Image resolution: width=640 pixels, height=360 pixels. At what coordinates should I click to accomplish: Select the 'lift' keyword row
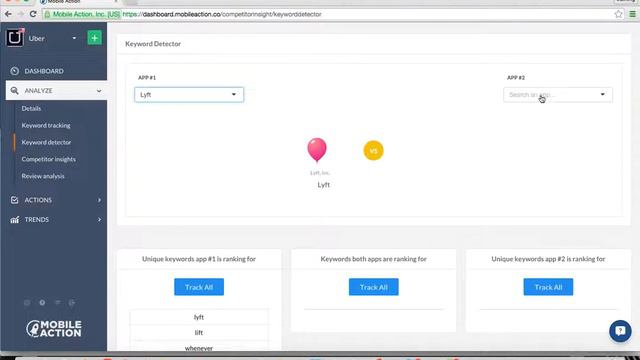point(199,333)
